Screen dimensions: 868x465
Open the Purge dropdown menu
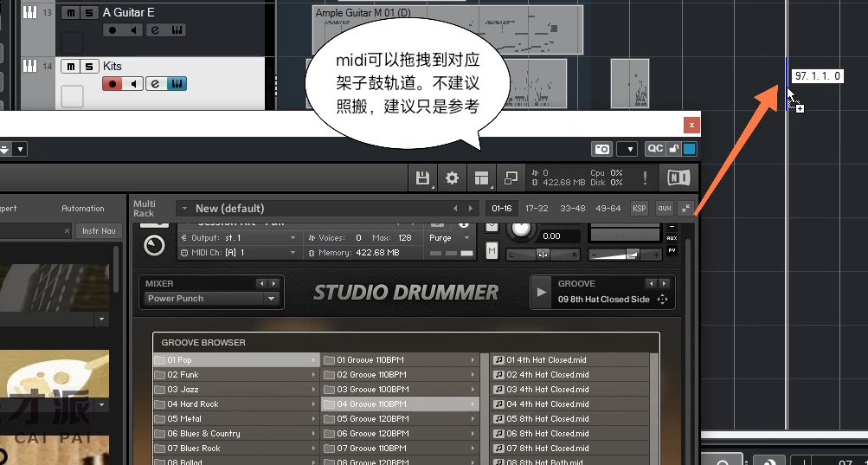tap(450, 238)
